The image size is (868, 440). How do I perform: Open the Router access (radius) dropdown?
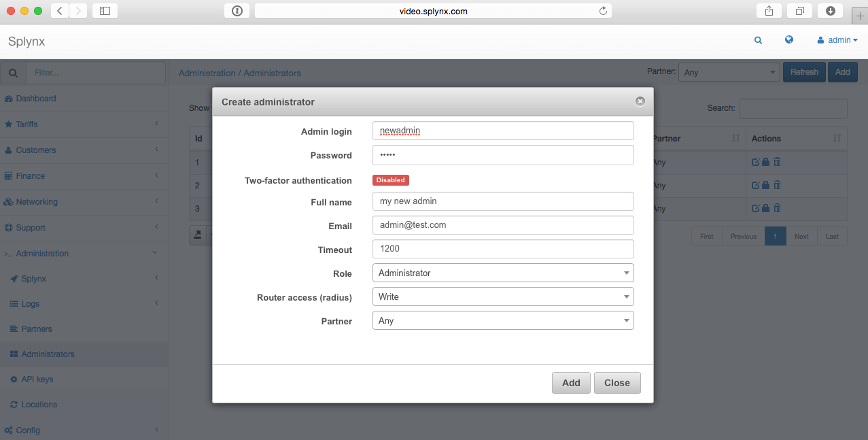tap(502, 297)
